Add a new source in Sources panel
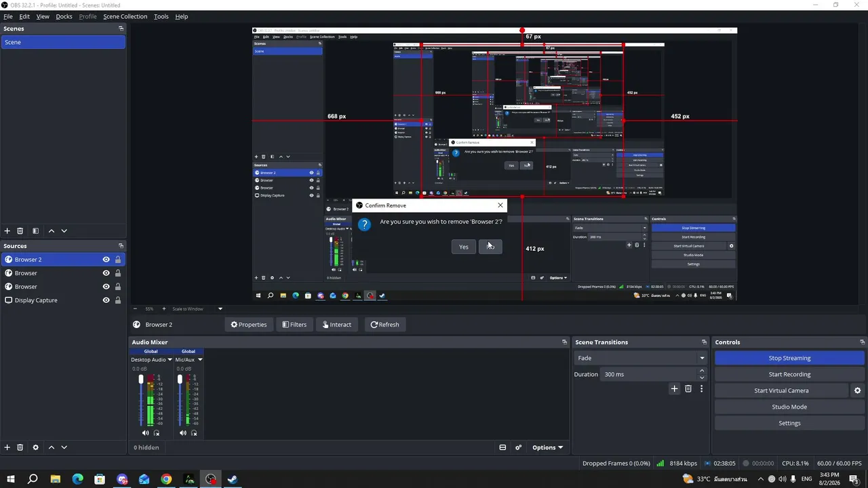 [7, 447]
